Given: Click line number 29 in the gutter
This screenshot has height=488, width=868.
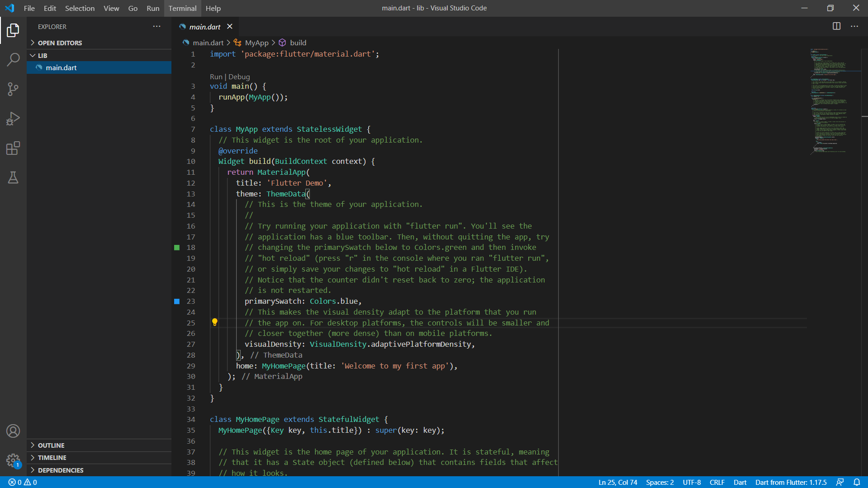Looking at the screenshot, I should 191,366.
